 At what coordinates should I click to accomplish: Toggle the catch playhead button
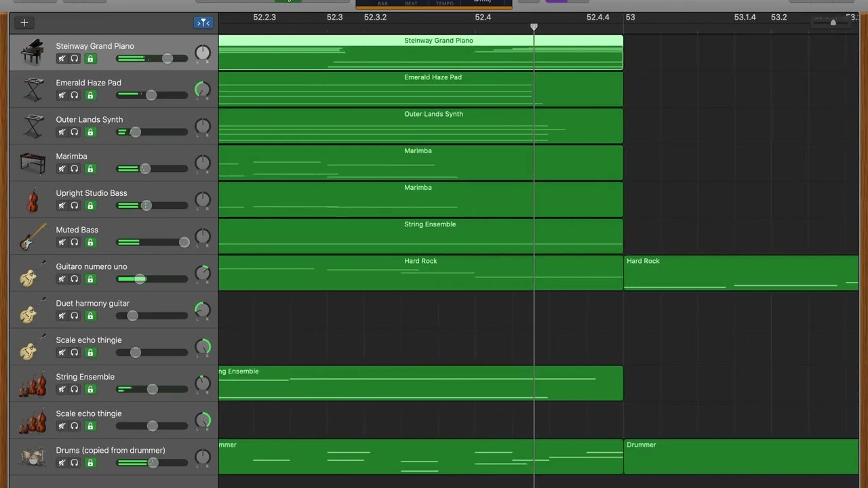[203, 22]
